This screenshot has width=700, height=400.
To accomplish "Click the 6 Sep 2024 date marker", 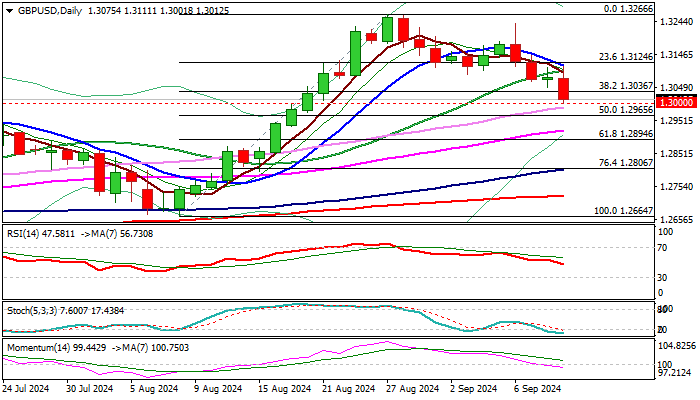I will point(538,389).
